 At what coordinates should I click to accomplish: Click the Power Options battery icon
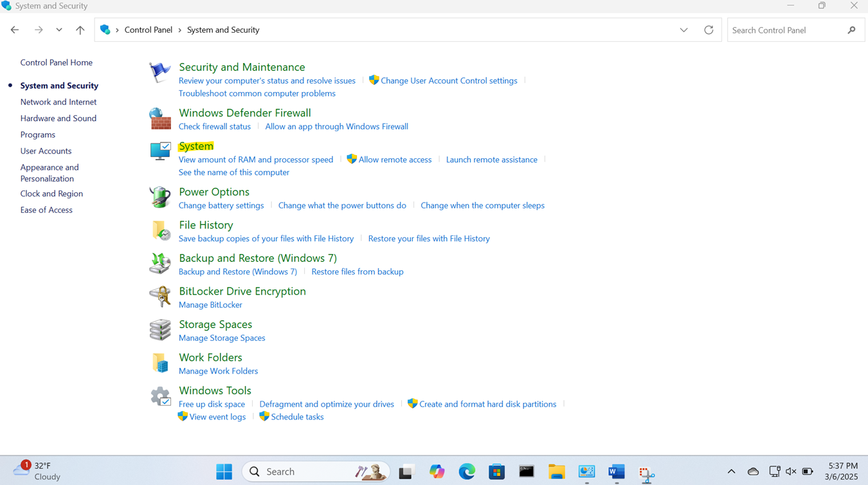pos(160,197)
